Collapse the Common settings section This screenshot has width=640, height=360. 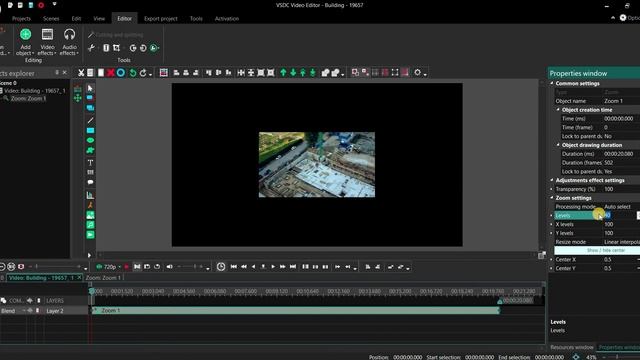click(552, 83)
